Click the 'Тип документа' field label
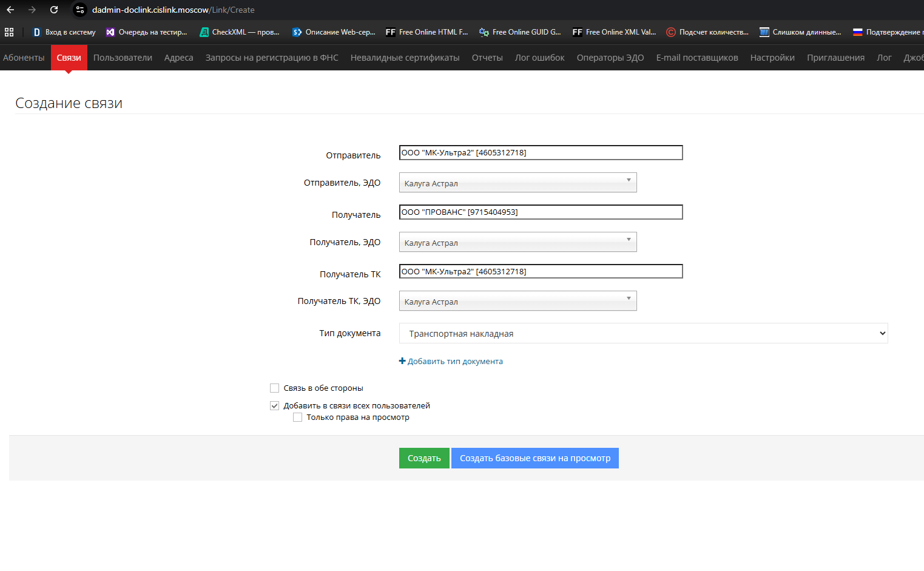The width and height of the screenshot is (924, 571). [350, 333]
